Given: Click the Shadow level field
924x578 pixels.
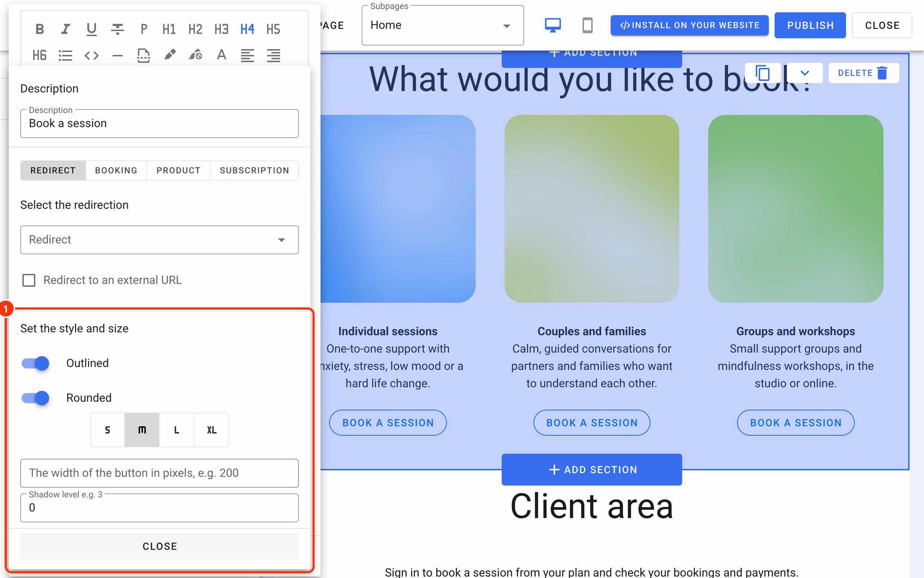Looking at the screenshot, I should (x=160, y=508).
